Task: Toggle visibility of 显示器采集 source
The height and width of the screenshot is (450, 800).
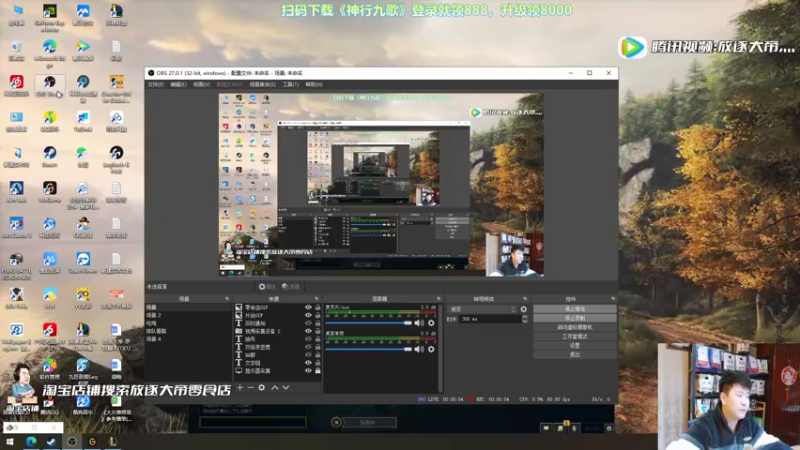Action: coord(308,370)
